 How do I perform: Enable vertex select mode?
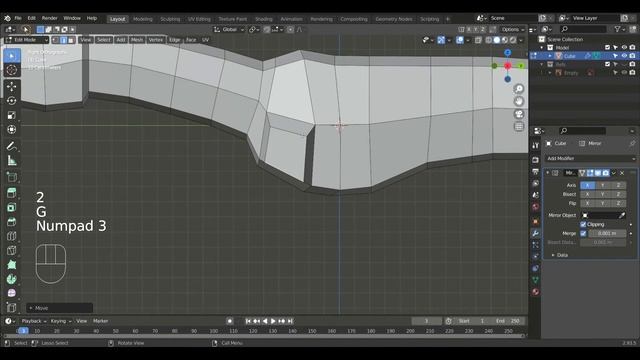[x=56, y=40]
